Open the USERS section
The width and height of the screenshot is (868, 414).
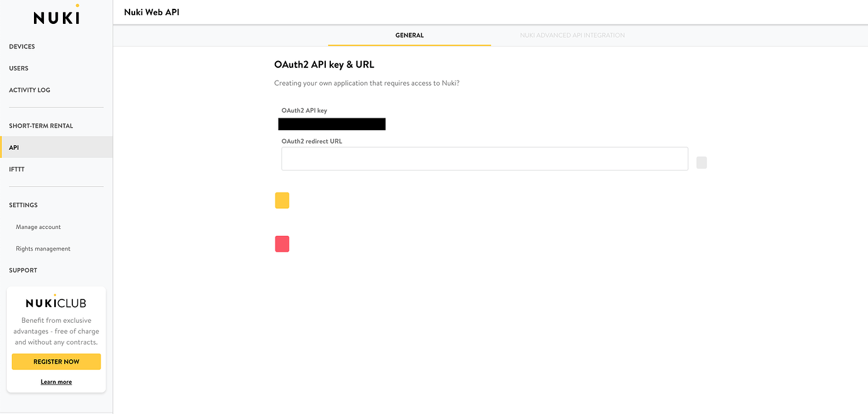tap(19, 68)
